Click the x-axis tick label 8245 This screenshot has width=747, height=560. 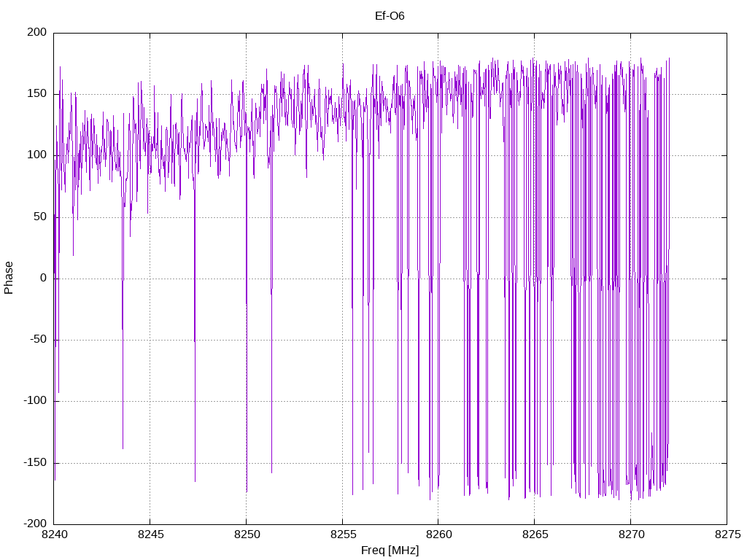(150, 534)
